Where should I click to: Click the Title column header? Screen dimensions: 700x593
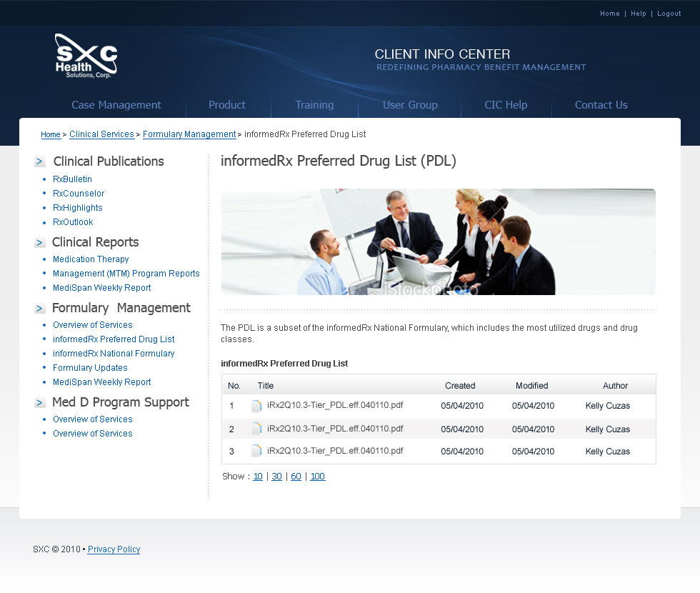click(x=266, y=386)
